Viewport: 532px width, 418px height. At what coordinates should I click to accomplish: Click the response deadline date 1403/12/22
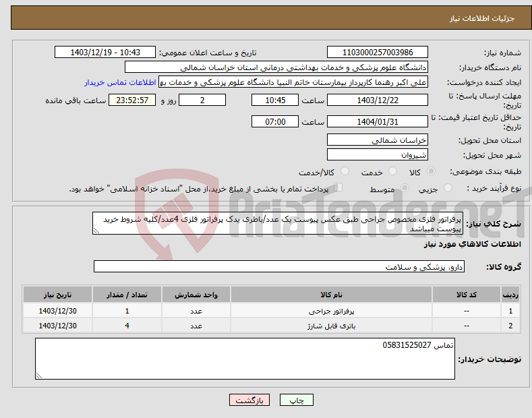pos(378,100)
